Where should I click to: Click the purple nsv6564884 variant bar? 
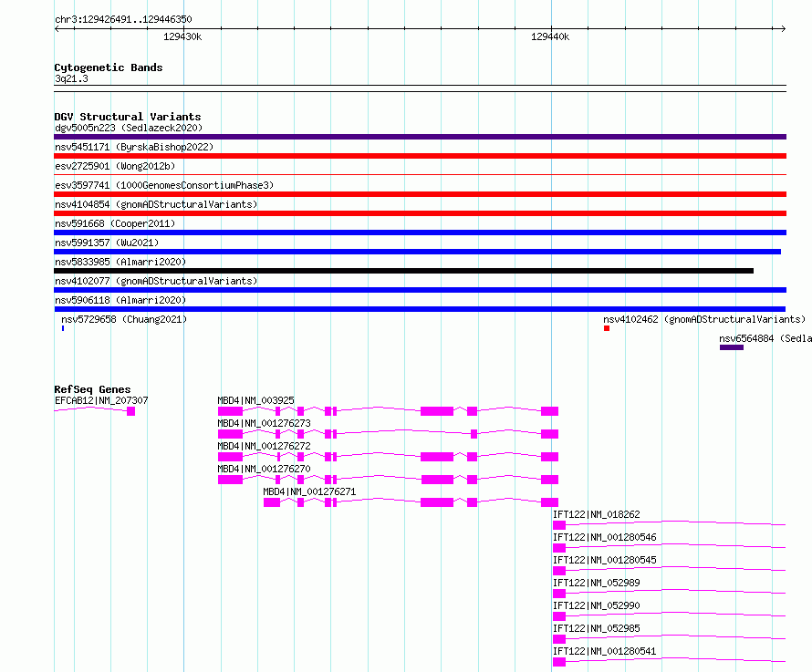732,347
